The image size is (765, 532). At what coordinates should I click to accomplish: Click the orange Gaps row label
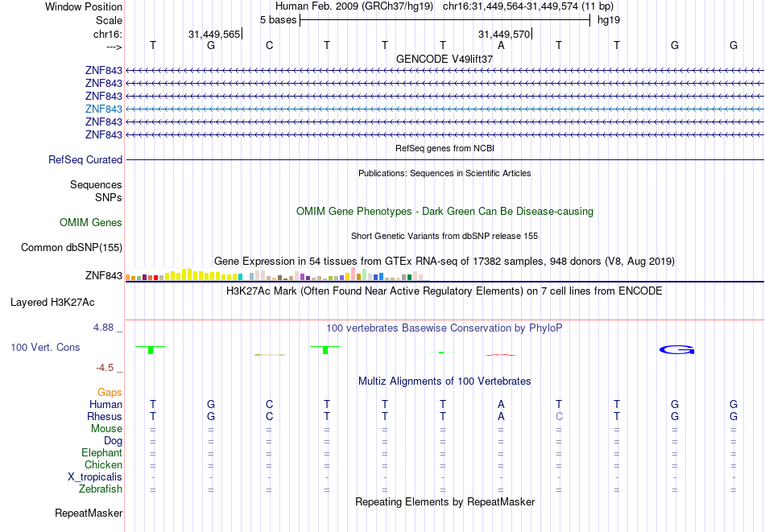pyautogui.click(x=110, y=393)
